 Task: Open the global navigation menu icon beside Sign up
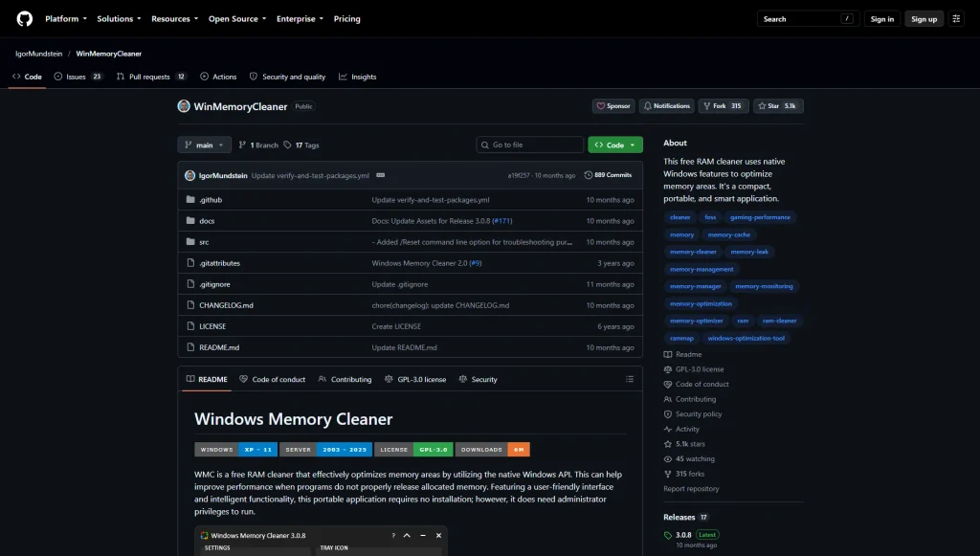click(956, 19)
